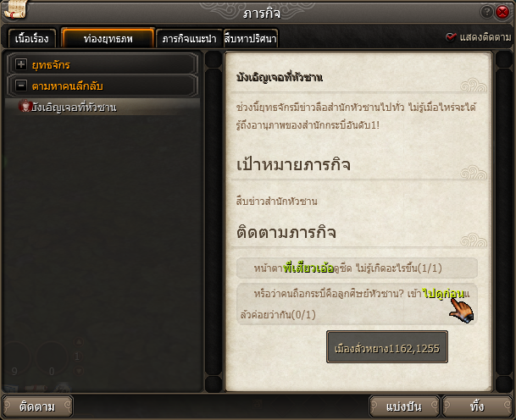
Task: Open the ท่องยุทธภพ tab
Action: 108,38
